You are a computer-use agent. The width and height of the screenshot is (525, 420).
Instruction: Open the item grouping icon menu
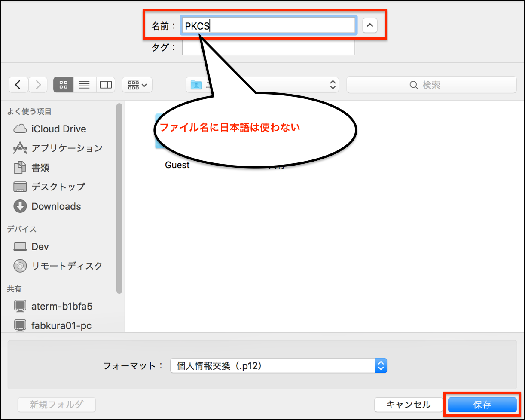coord(137,85)
